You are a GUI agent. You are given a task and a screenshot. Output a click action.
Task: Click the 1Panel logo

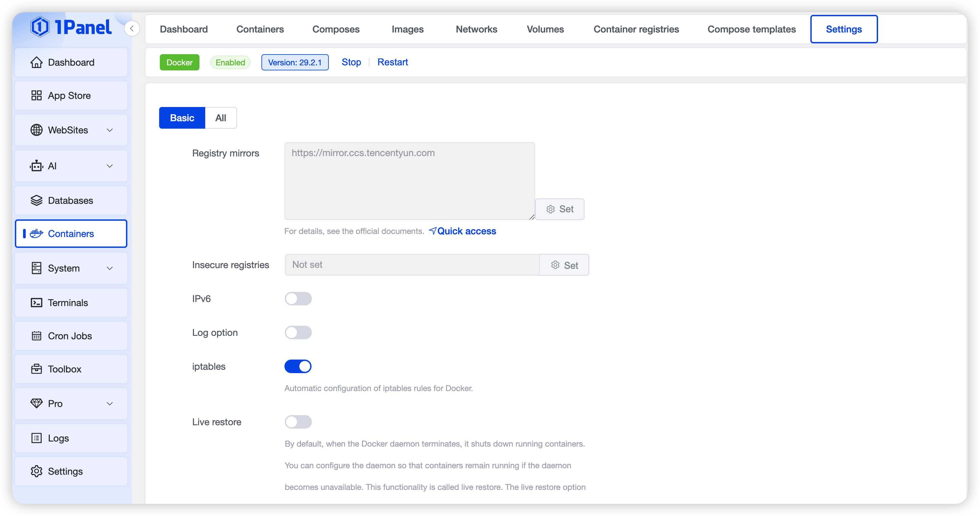point(71,27)
